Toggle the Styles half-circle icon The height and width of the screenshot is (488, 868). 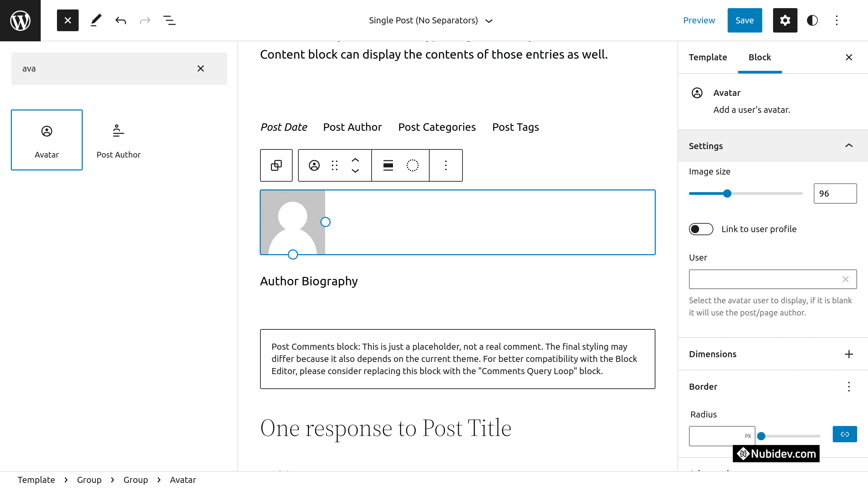[x=812, y=20]
